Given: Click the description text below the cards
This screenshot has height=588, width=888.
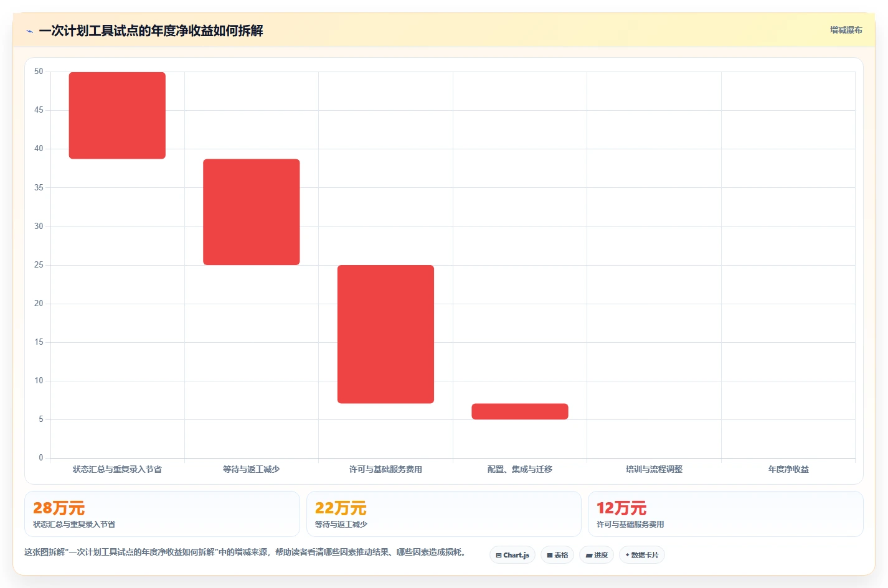Looking at the screenshot, I should [246, 552].
